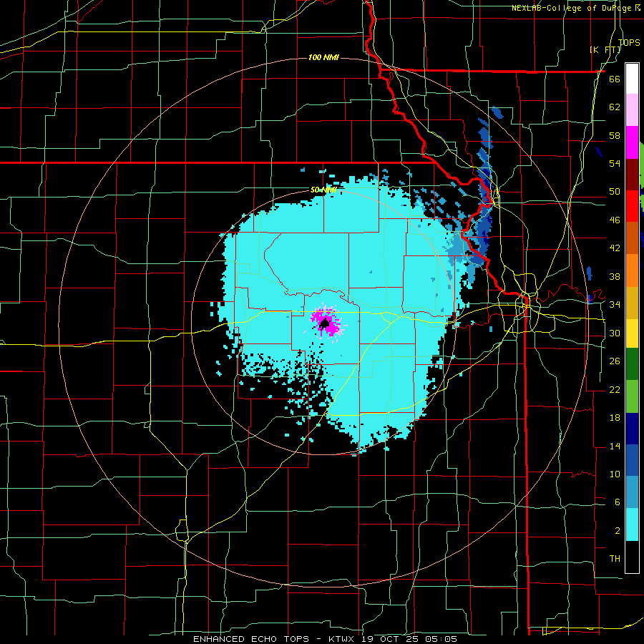Click the dark red swatch between 50 and 54

point(632,175)
